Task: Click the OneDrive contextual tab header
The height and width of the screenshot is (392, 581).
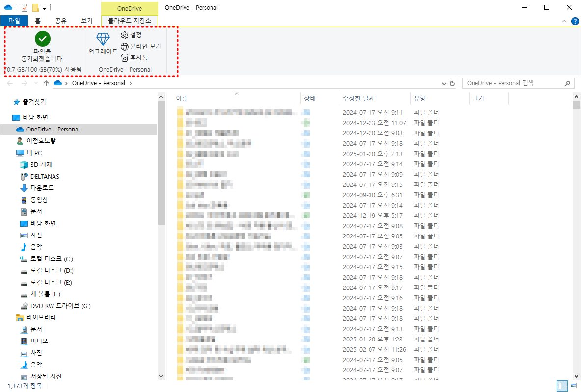Action: point(130,8)
